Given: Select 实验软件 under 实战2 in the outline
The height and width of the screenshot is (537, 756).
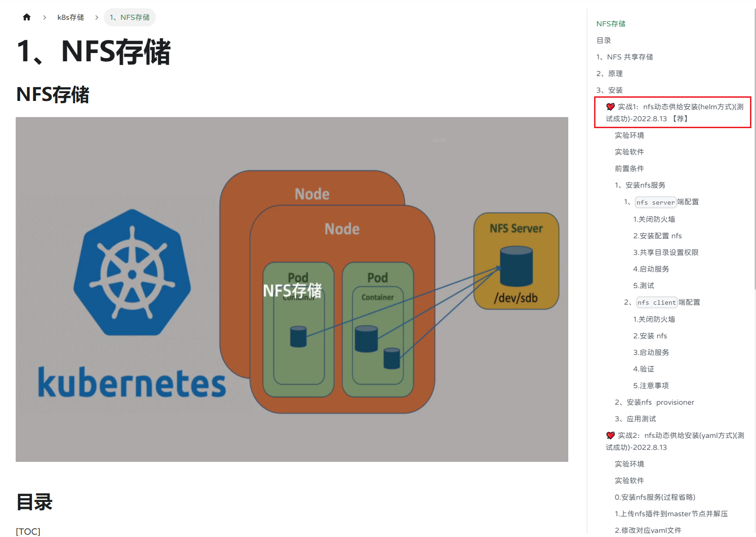Looking at the screenshot, I should coord(629,481).
